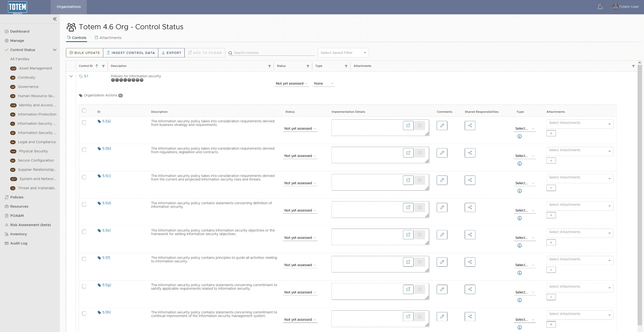Check the checkbox next to control 5.1[h]
Viewport: 644px width, 332px height.
tap(84, 313)
